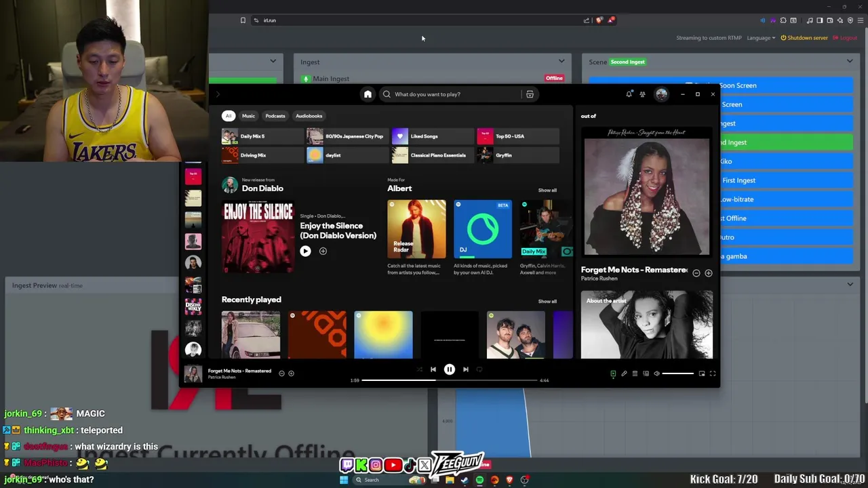Open Top 50 - USA playlist
Screen dimensions: 868x488
point(517,136)
